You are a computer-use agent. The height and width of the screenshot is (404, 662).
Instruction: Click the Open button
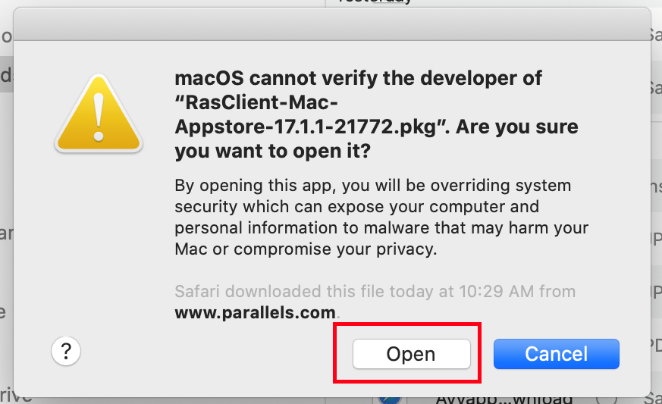[411, 354]
